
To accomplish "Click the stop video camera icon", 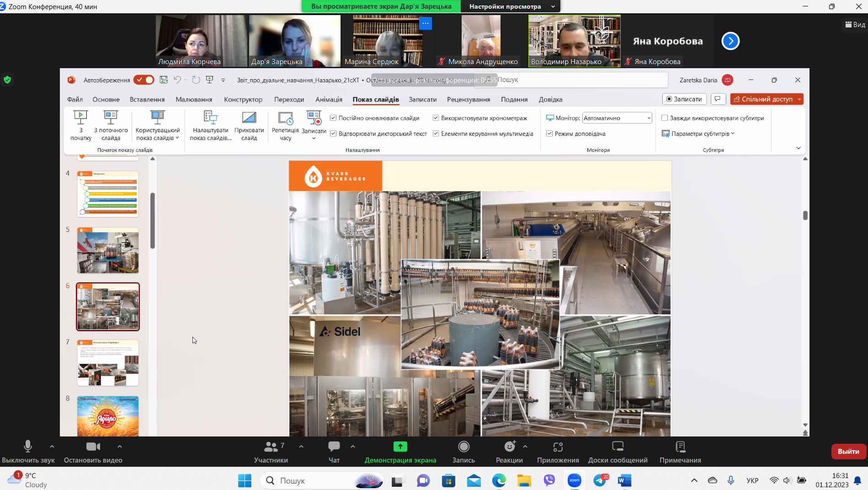I will click(x=93, y=446).
